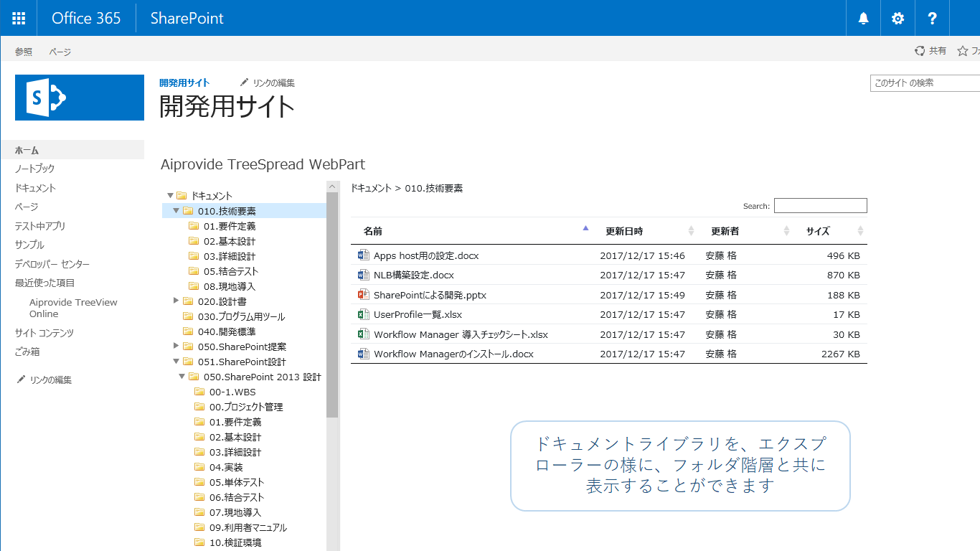
Task: Open テスト中アプリ in the left navigation
Action: tap(40, 226)
